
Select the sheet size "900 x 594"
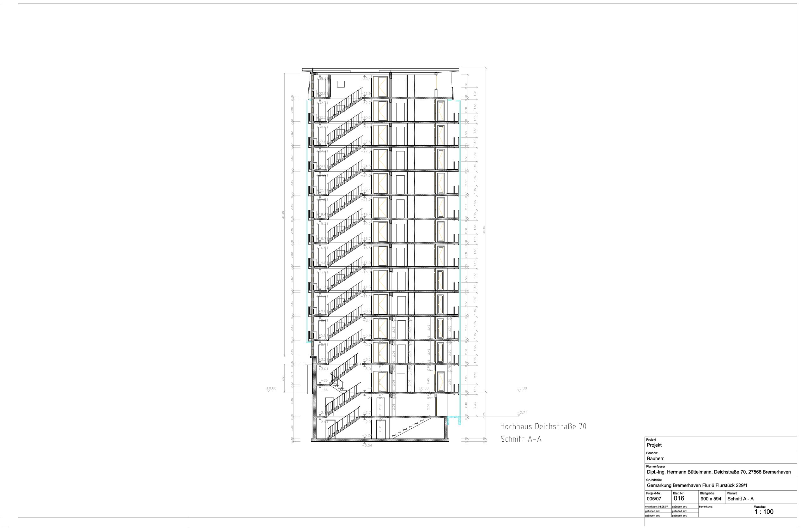711,499
